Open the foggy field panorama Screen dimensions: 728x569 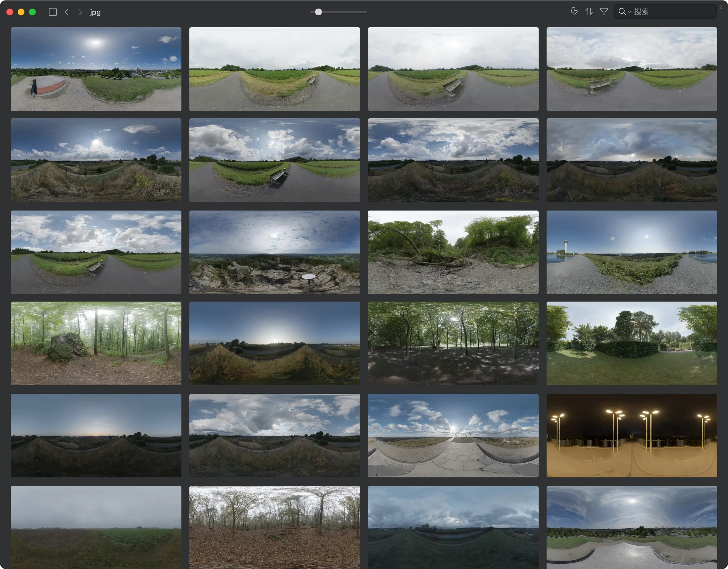(x=96, y=527)
